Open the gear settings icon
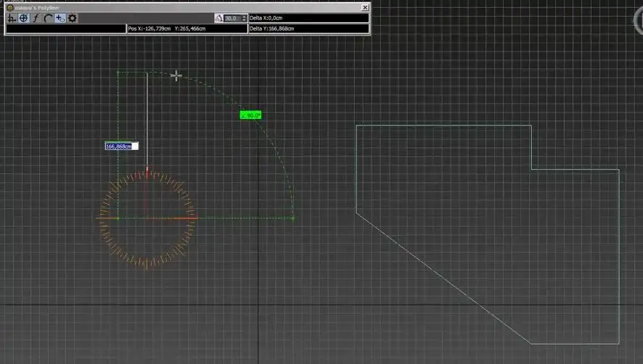643x364 pixels. coord(73,18)
